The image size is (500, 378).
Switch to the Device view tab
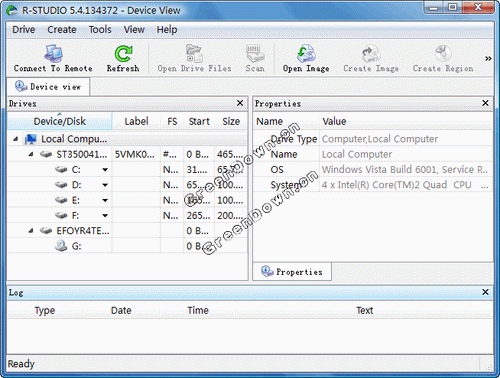48,87
